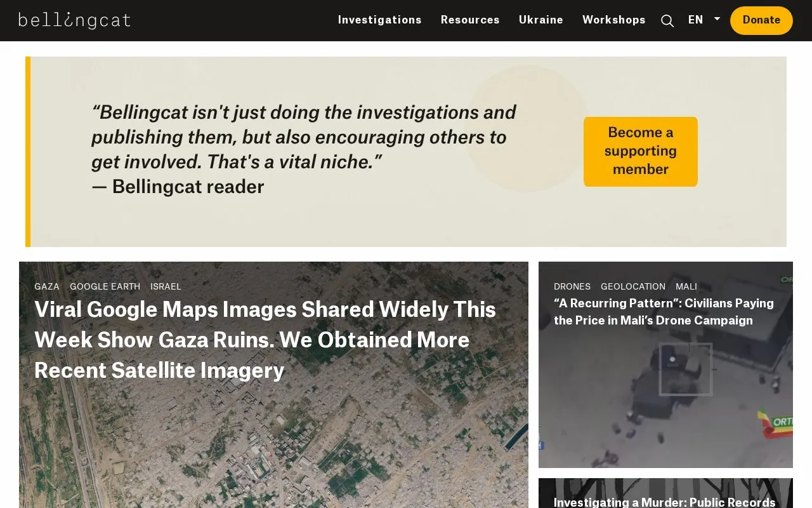Image resolution: width=812 pixels, height=508 pixels.
Task: Open the ISRAEL tag link
Action: tap(166, 286)
